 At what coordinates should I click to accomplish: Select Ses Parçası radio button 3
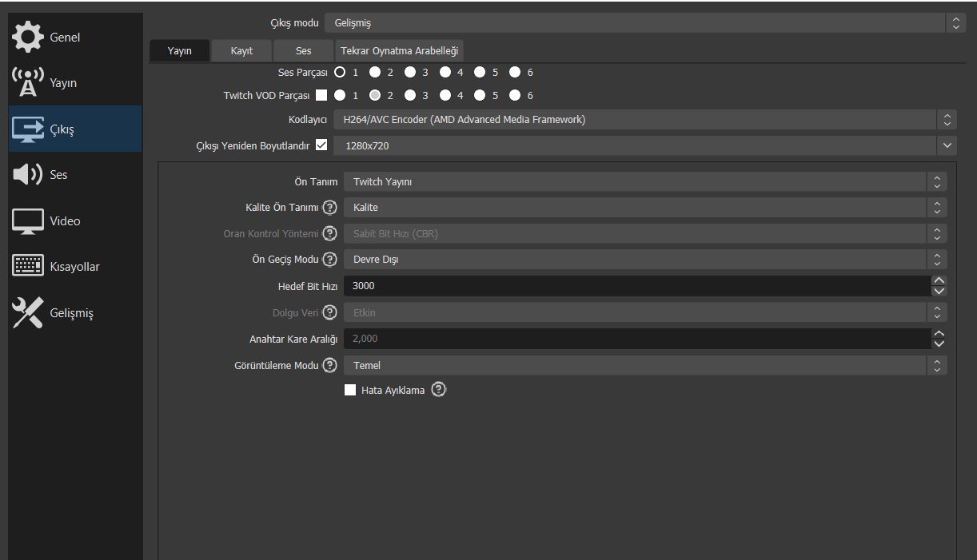pyautogui.click(x=410, y=72)
